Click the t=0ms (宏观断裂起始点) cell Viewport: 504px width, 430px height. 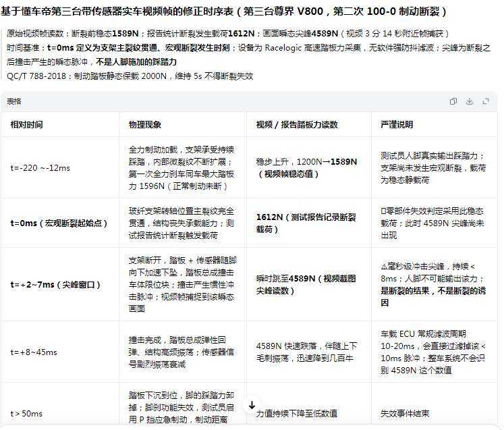coord(59,223)
